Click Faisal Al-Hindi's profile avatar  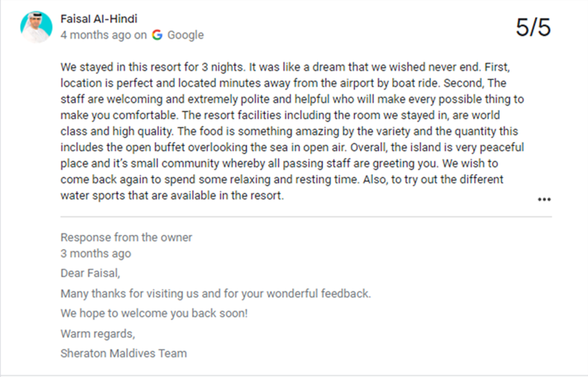[x=36, y=27]
